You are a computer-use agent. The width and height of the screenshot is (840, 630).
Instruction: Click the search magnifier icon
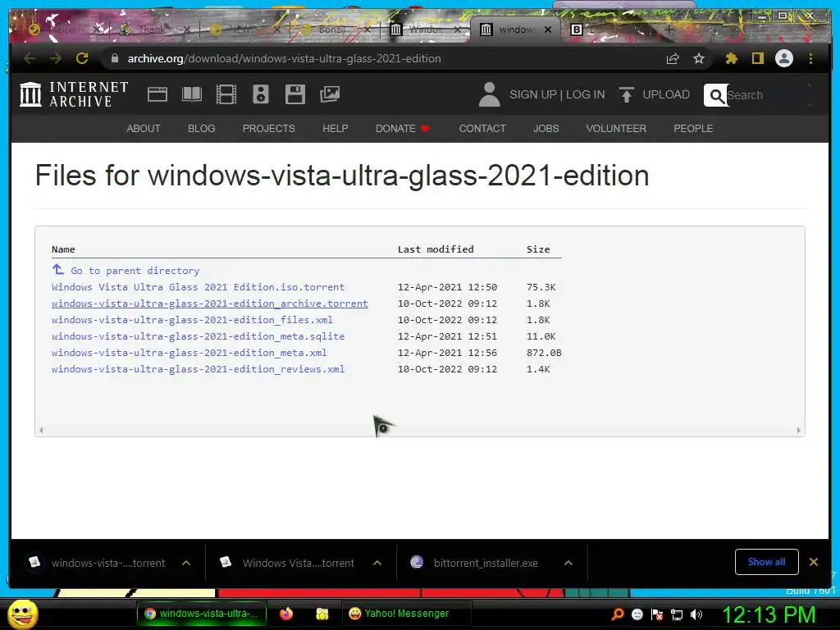[716, 95]
